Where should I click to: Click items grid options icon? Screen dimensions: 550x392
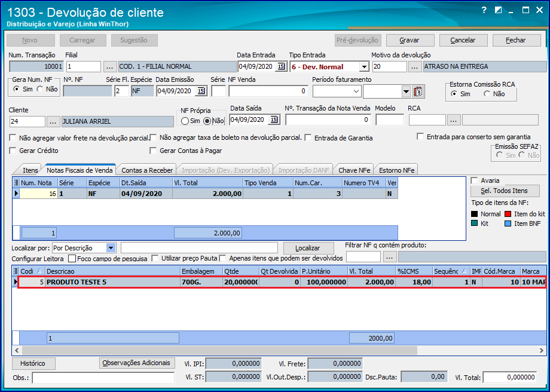(16, 271)
